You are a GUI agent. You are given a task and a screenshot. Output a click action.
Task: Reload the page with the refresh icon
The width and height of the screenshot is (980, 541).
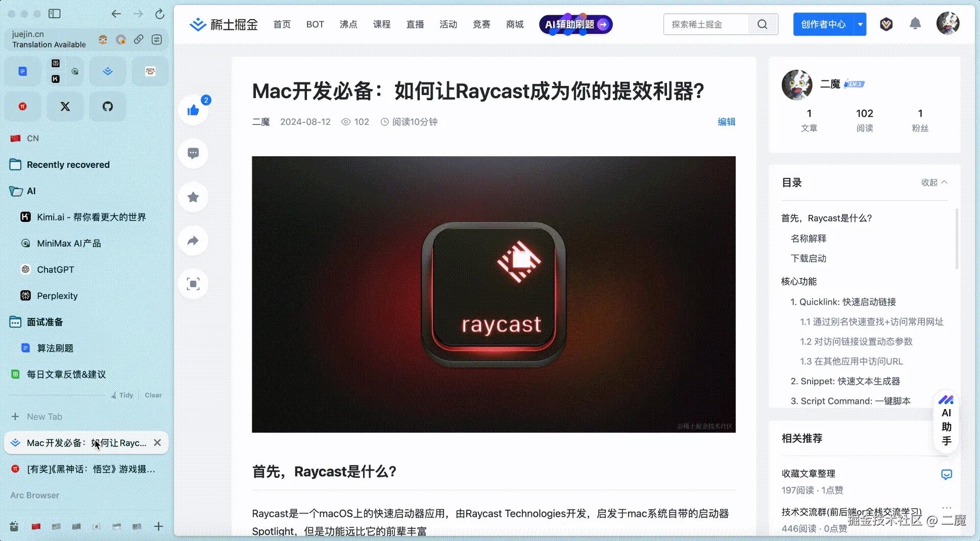click(x=160, y=14)
